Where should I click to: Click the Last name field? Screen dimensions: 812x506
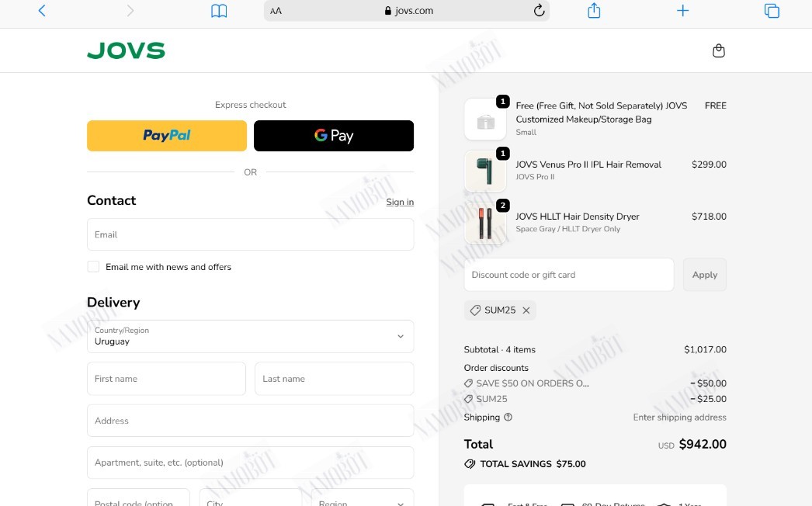334,379
